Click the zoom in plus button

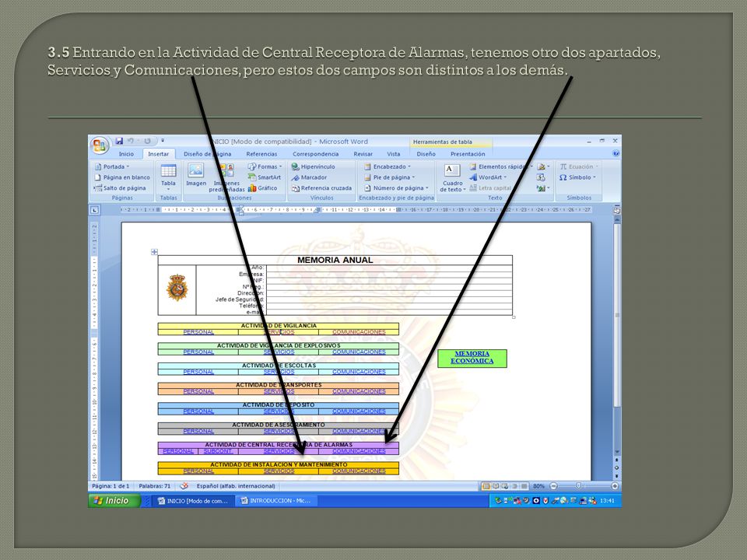pyautogui.click(x=615, y=486)
